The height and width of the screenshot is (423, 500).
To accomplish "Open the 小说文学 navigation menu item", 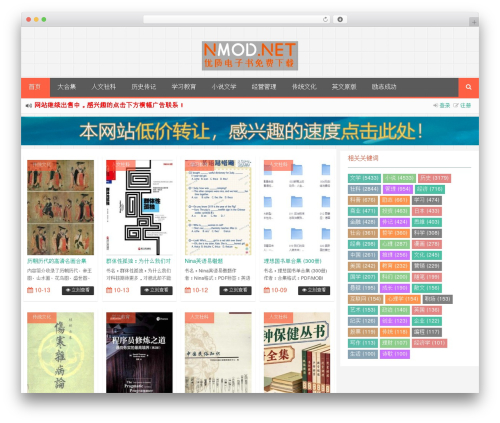I will 224,87.
